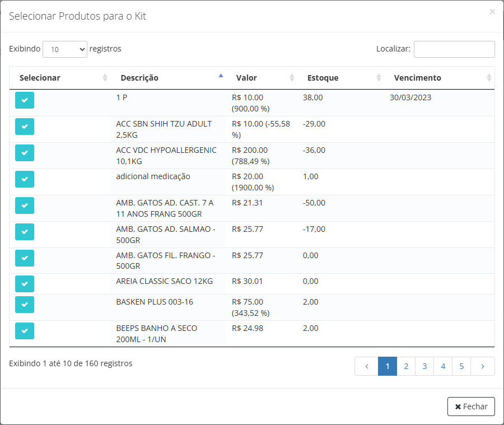The image size is (504, 425).
Task: Go to the previous page arrow
Action: point(366,366)
